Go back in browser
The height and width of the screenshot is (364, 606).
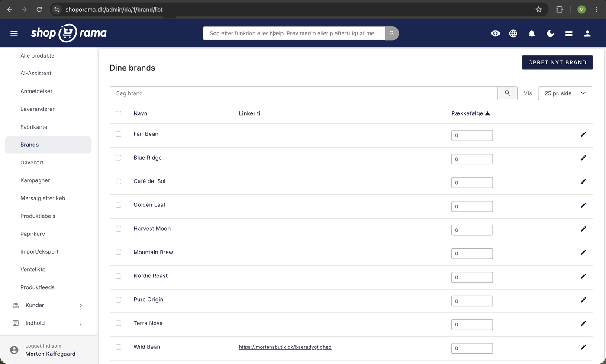click(10, 9)
